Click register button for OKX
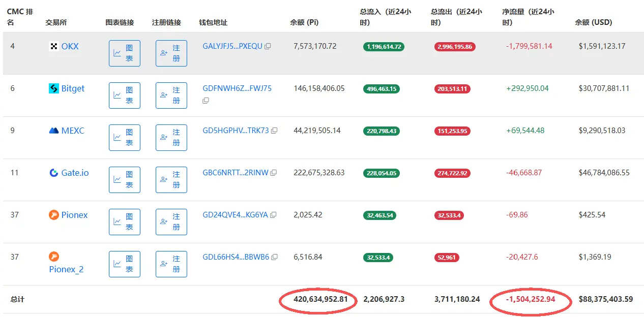 [x=171, y=53]
